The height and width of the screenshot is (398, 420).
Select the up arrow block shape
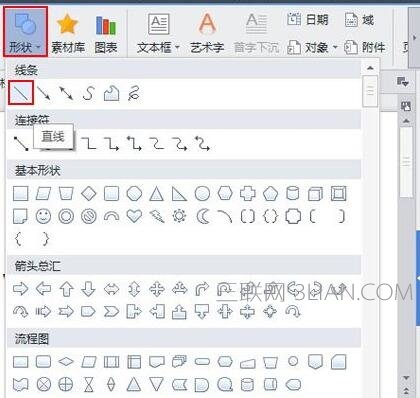pos(66,289)
